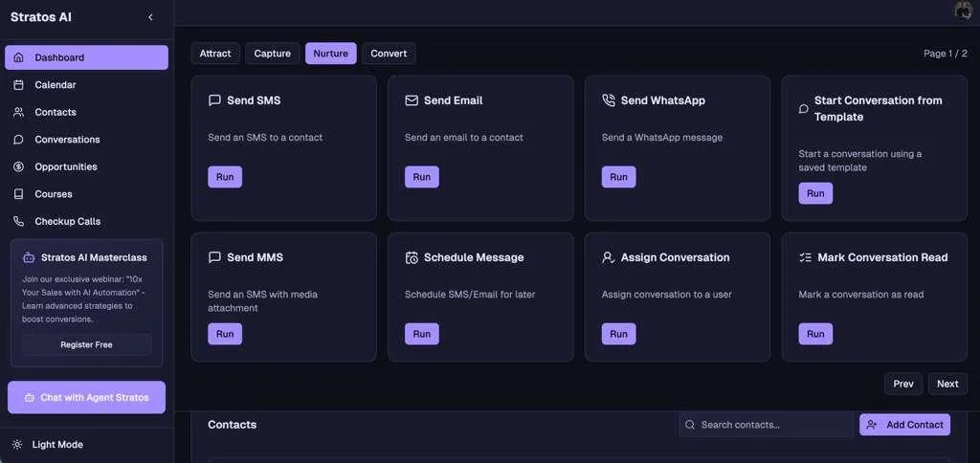Select the Capture tab

tap(273, 54)
